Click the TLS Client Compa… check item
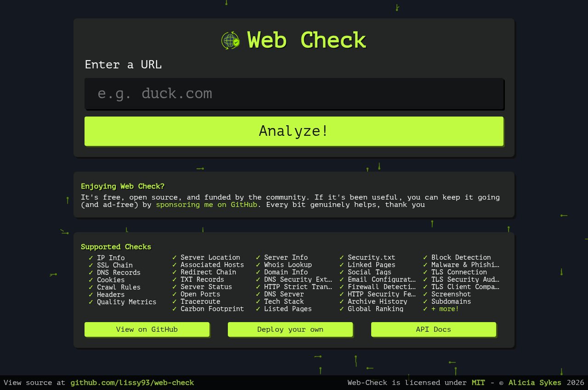 click(465, 287)
